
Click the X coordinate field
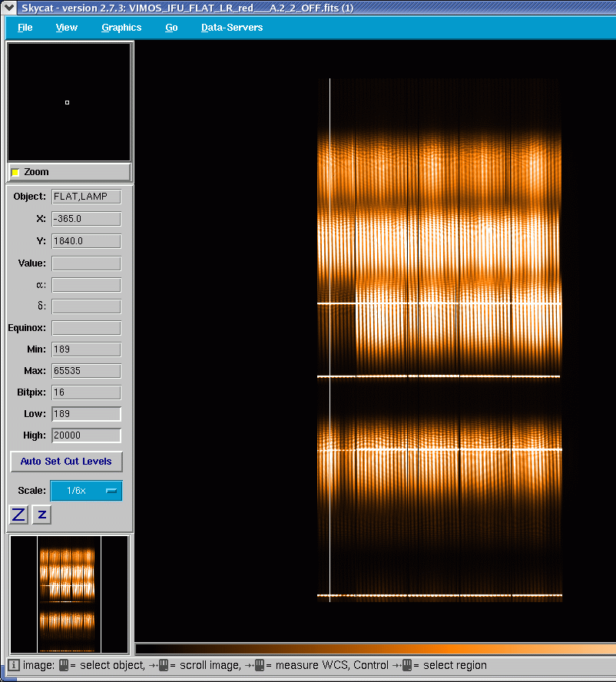[x=86, y=219]
